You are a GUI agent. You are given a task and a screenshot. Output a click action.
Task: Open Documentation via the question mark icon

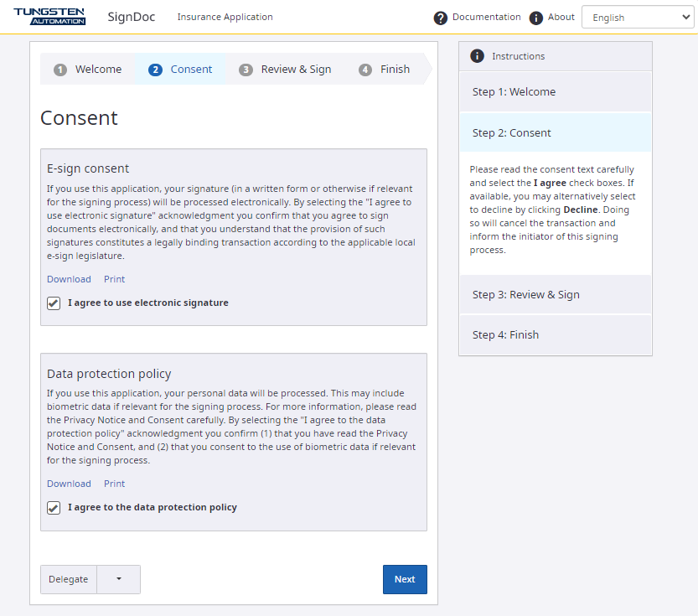[441, 17]
